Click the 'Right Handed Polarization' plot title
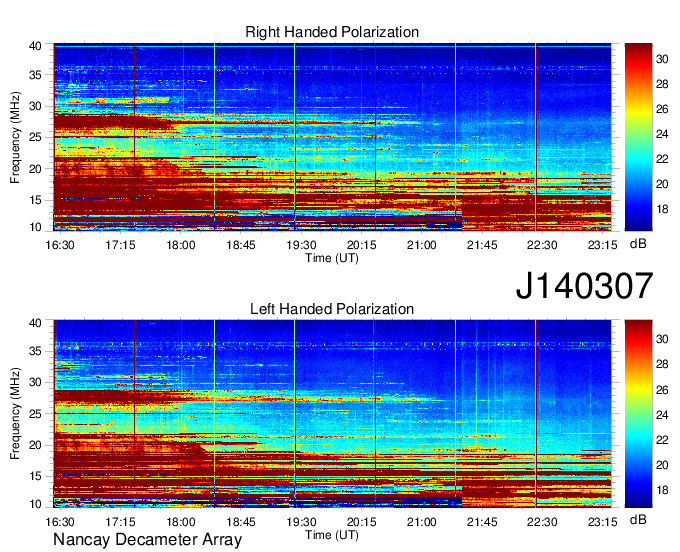This screenshot has height=552, width=680. coord(332,32)
